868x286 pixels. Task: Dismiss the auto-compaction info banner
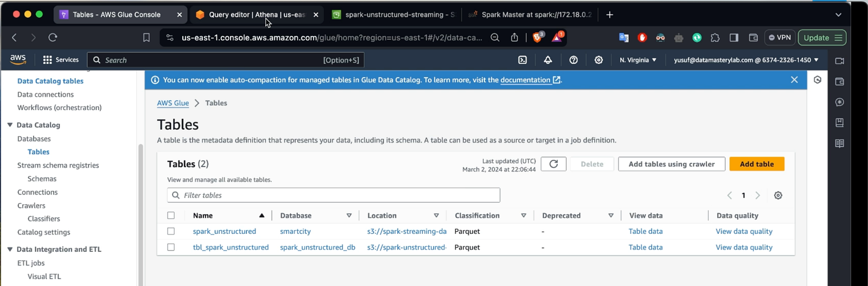tap(794, 80)
